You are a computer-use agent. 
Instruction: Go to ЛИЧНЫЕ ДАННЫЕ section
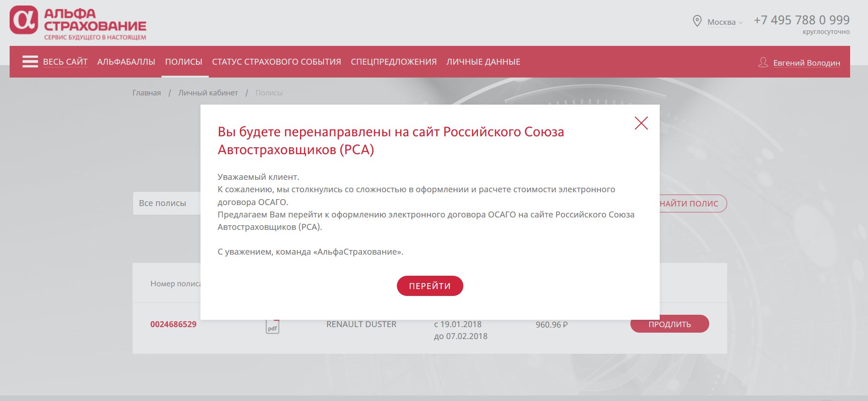[x=484, y=62]
